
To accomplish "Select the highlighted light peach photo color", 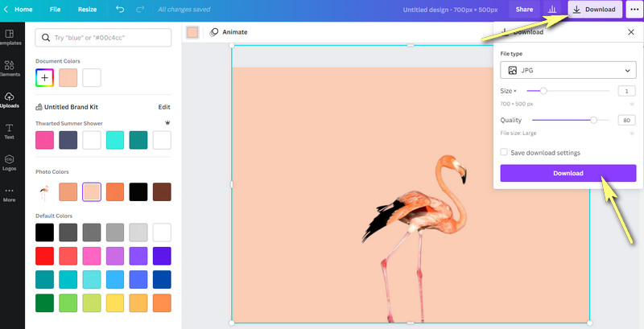I will [92, 192].
